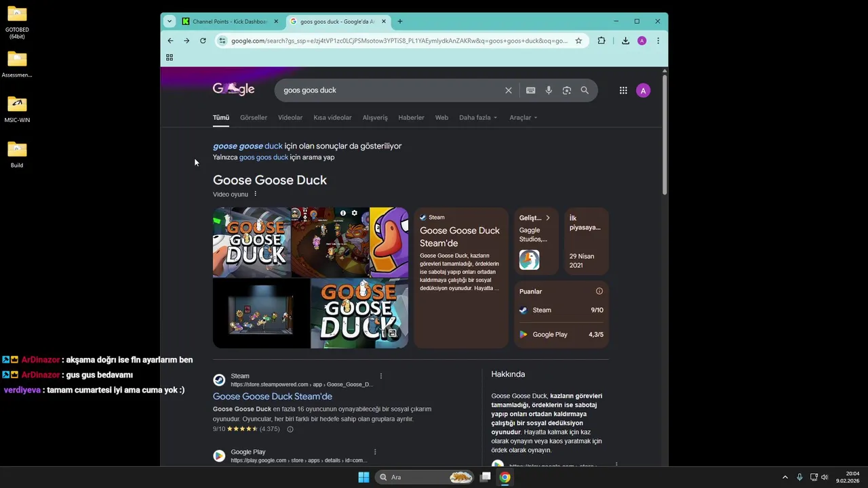
Task: Open info icon next to Puanlar
Action: point(599,291)
